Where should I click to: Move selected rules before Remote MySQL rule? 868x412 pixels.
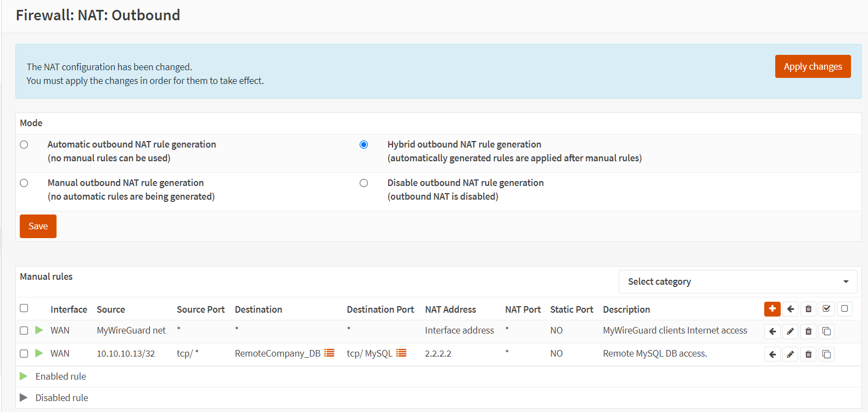pyautogui.click(x=772, y=354)
